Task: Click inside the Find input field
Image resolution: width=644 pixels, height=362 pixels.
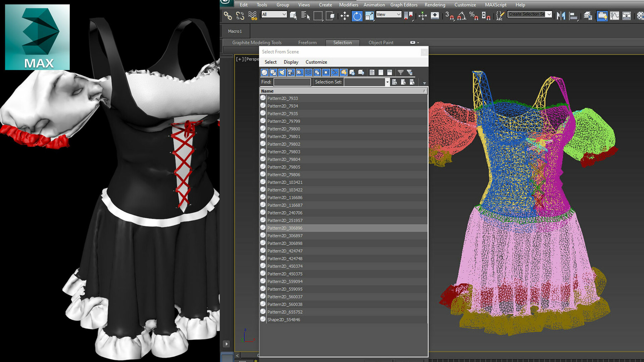Action: 292,82
